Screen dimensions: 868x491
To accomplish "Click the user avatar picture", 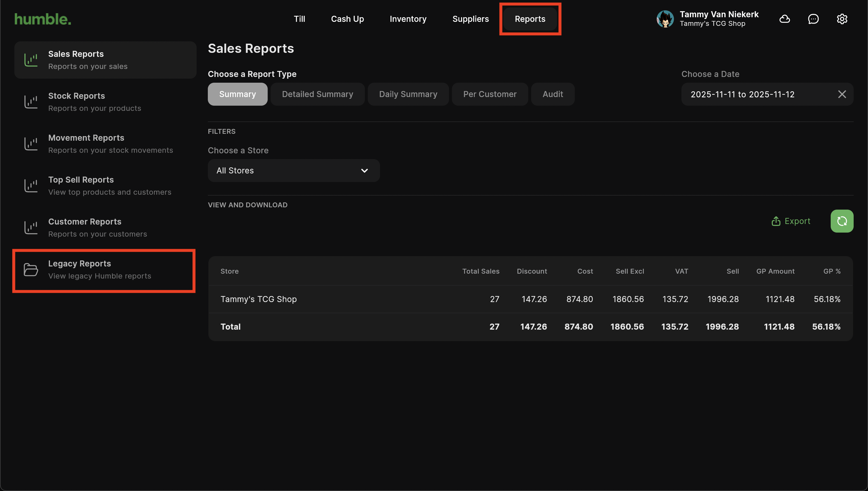I will coord(665,19).
